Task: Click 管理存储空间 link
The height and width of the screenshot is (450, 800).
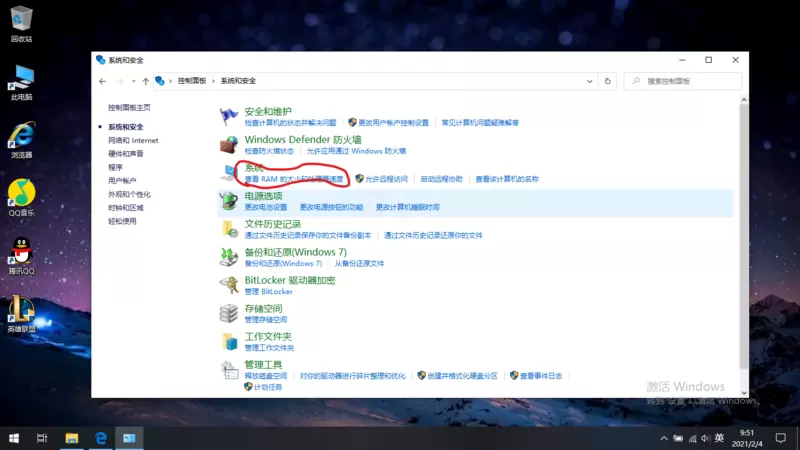Action: click(x=266, y=319)
